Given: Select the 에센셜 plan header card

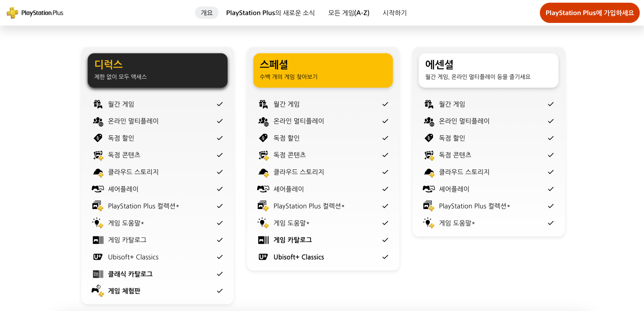Looking at the screenshot, I should point(488,70).
